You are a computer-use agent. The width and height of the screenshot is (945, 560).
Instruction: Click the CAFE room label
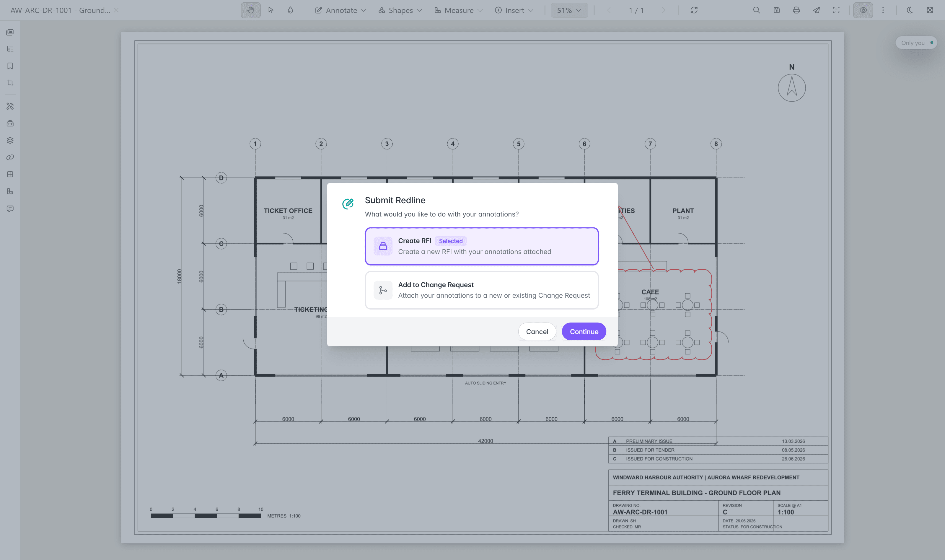650,292
